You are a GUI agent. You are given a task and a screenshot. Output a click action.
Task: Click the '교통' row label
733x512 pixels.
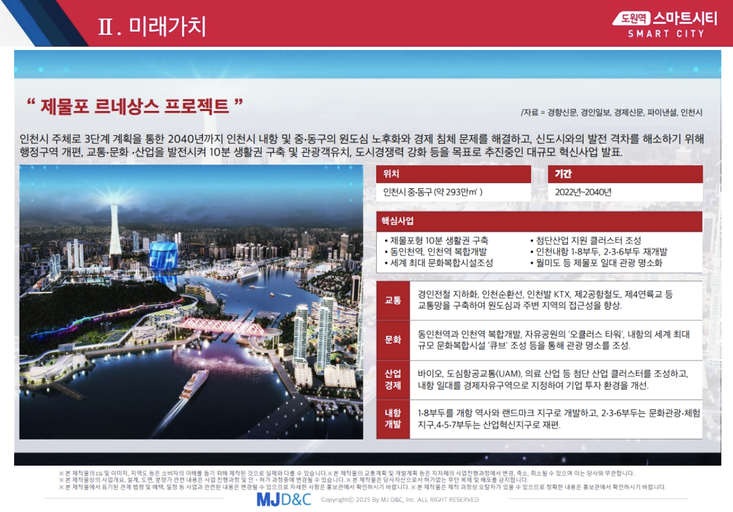[x=393, y=300]
